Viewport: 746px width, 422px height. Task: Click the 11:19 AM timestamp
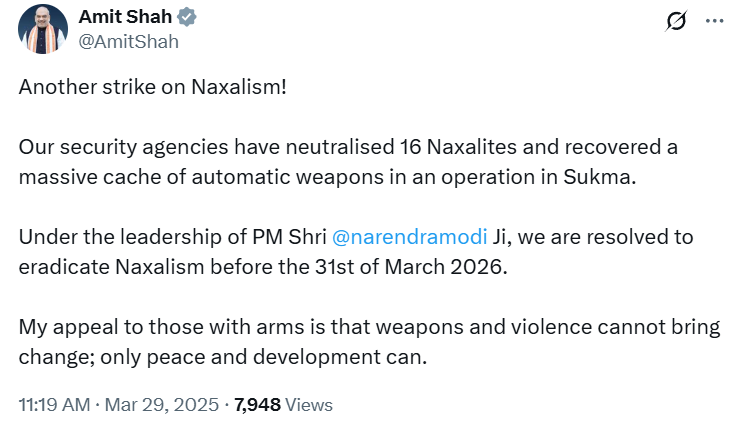(54, 405)
